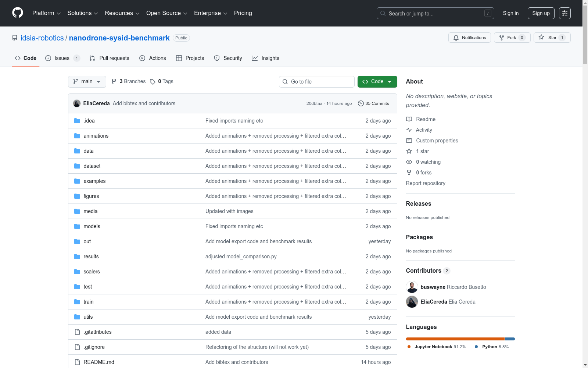Image resolution: width=588 pixels, height=368 pixels.
Task: Open the idsia-robotics organization link
Action: point(42,38)
